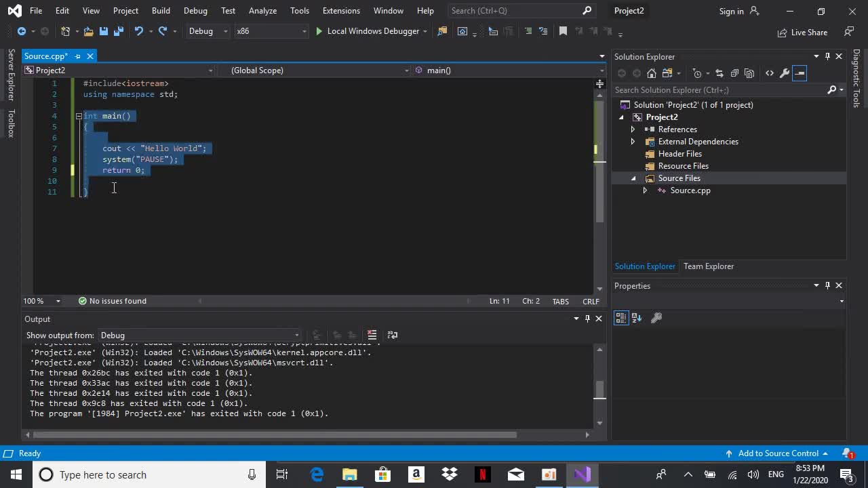Collapse the Source Files folder
Screen dimensions: 868x488
[633, 178]
